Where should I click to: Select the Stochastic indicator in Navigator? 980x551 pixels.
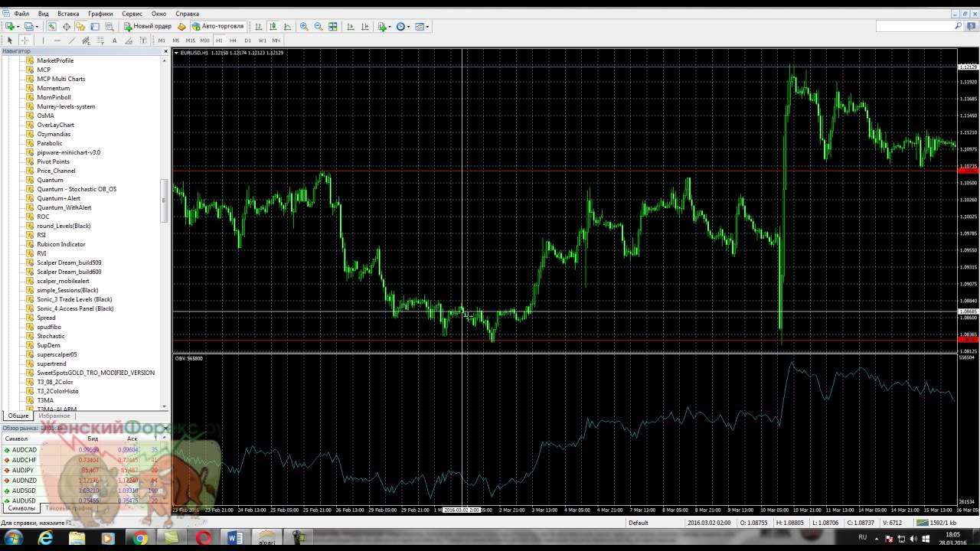51,336
